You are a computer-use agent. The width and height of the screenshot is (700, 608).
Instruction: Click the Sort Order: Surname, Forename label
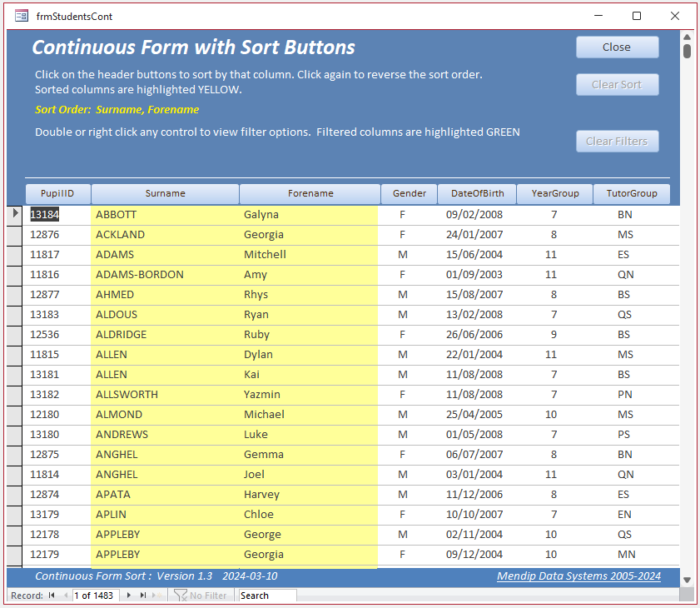click(117, 109)
